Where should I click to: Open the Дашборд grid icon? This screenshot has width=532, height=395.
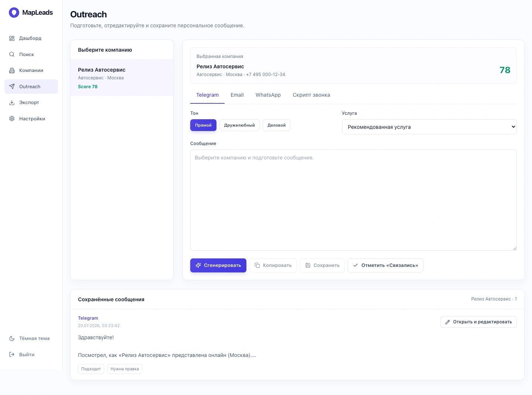(12, 38)
